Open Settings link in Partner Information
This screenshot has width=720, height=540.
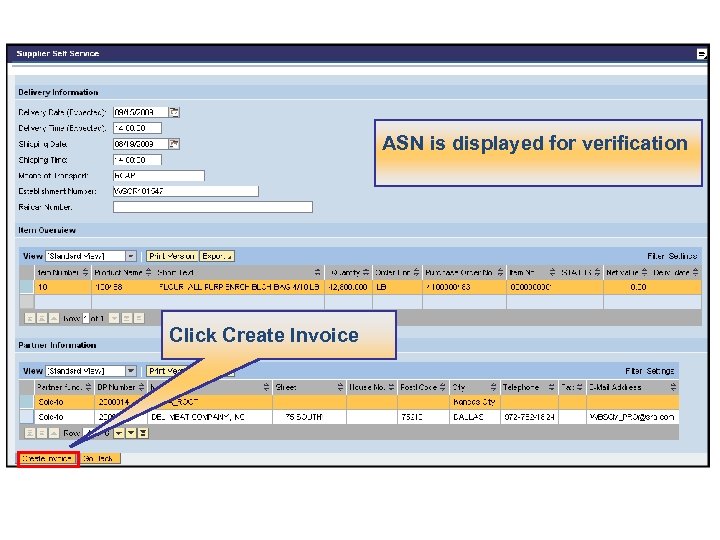point(660,371)
